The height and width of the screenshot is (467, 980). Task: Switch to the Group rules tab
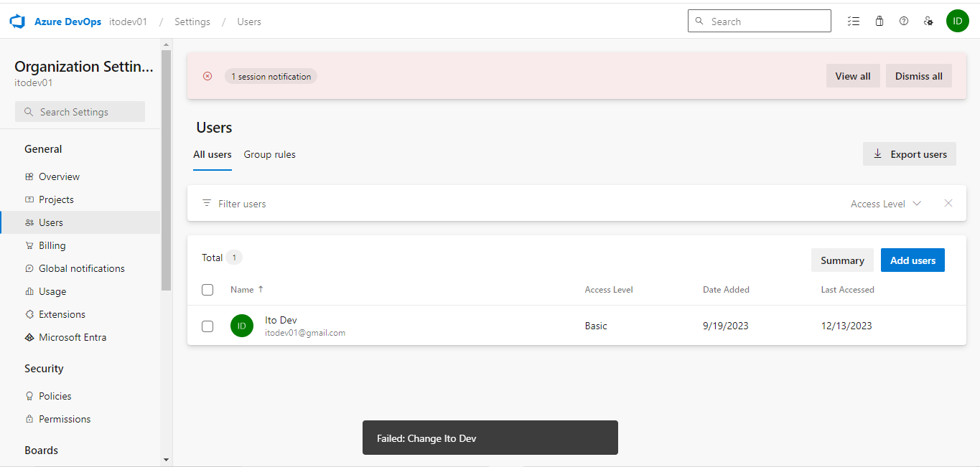point(269,154)
